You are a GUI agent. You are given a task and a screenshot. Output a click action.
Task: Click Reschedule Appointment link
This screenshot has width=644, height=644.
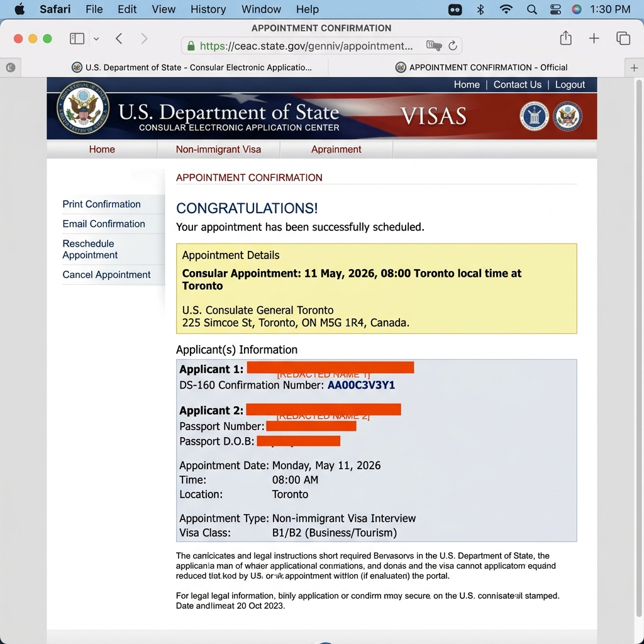pyautogui.click(x=90, y=249)
